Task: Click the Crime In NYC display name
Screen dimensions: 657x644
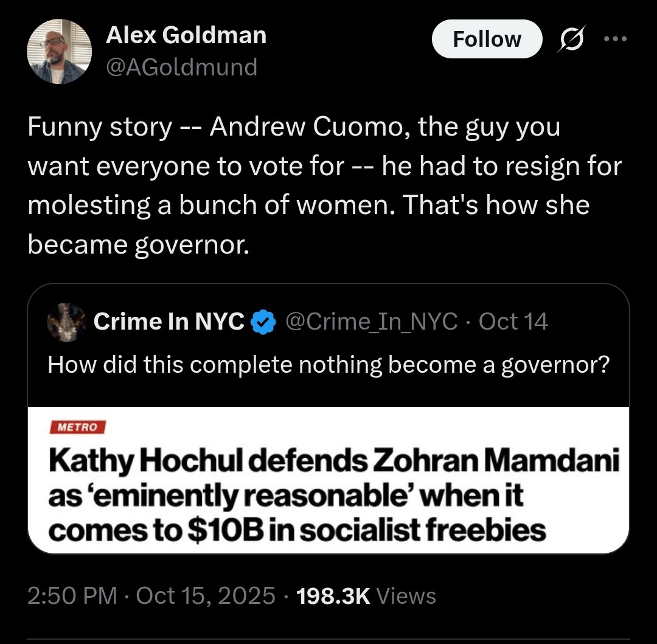Action: click(x=169, y=321)
